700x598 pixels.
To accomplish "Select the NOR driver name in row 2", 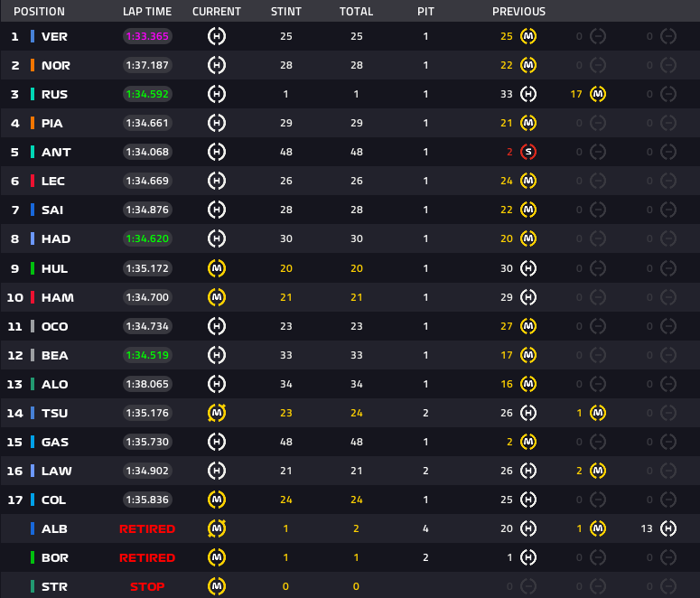I will coord(56,65).
